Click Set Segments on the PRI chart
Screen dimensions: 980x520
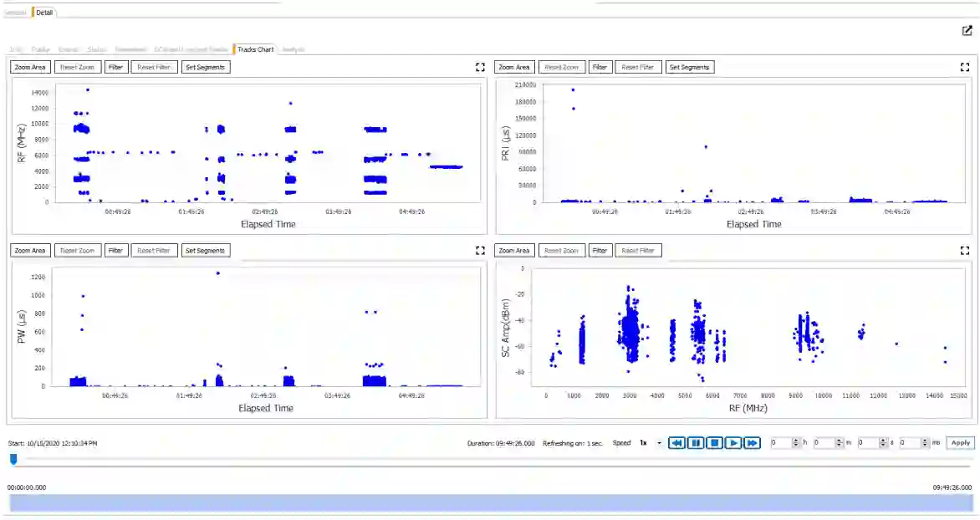pos(689,67)
